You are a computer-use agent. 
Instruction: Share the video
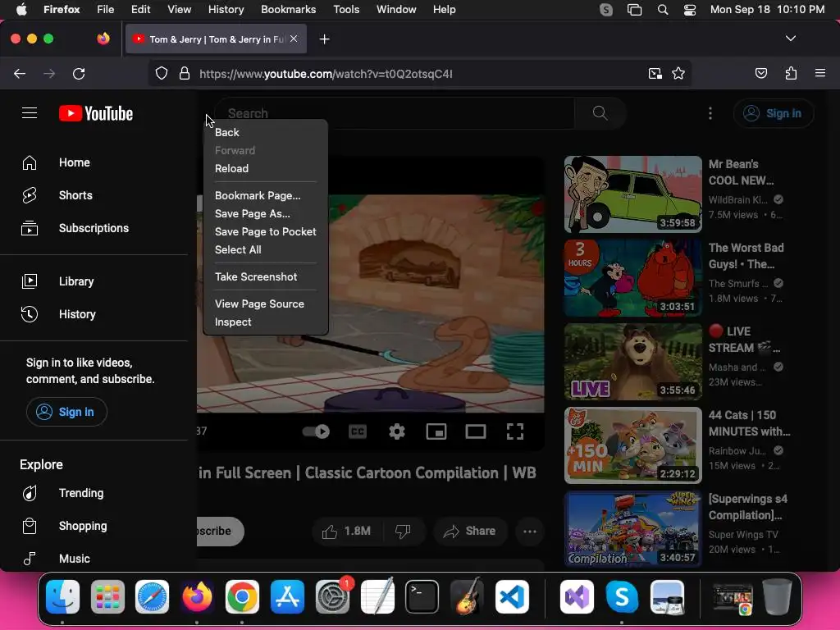(469, 531)
